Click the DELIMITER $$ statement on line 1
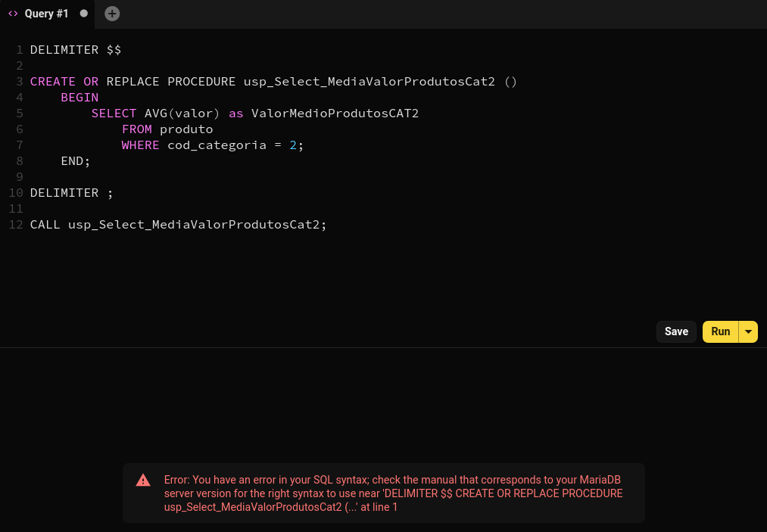767x532 pixels. click(x=76, y=49)
